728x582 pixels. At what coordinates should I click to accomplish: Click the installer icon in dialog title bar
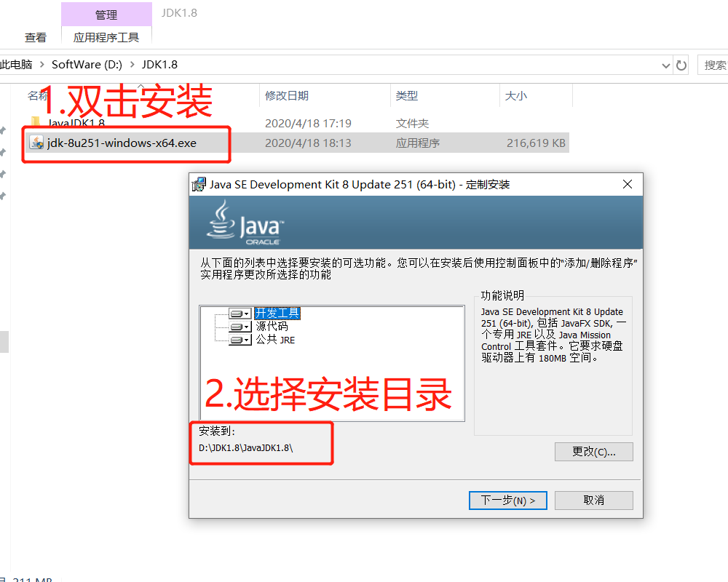click(199, 184)
